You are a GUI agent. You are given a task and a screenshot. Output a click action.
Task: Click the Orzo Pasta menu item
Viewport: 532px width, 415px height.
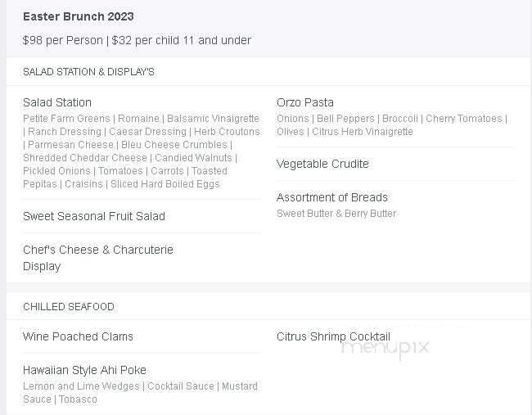coord(305,102)
